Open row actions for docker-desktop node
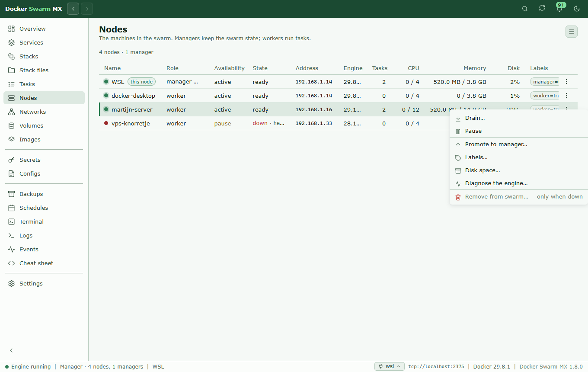The image size is (588, 372). click(x=566, y=96)
